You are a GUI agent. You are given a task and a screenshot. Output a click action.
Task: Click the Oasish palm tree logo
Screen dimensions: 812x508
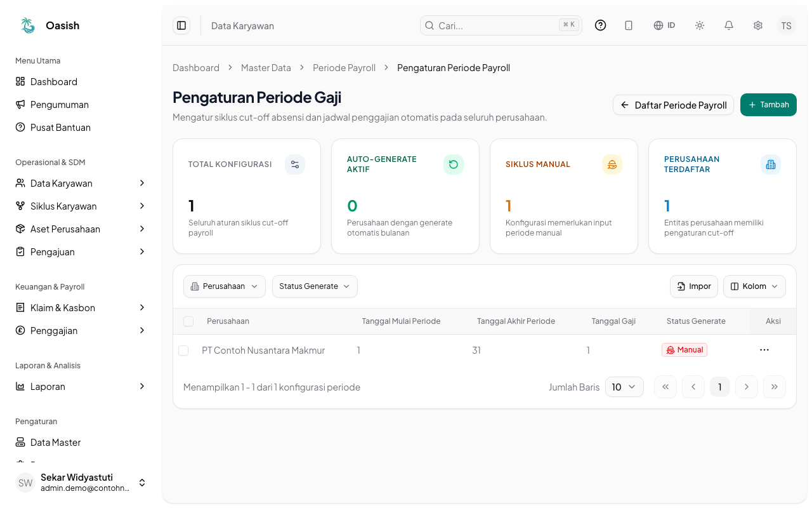[27, 25]
